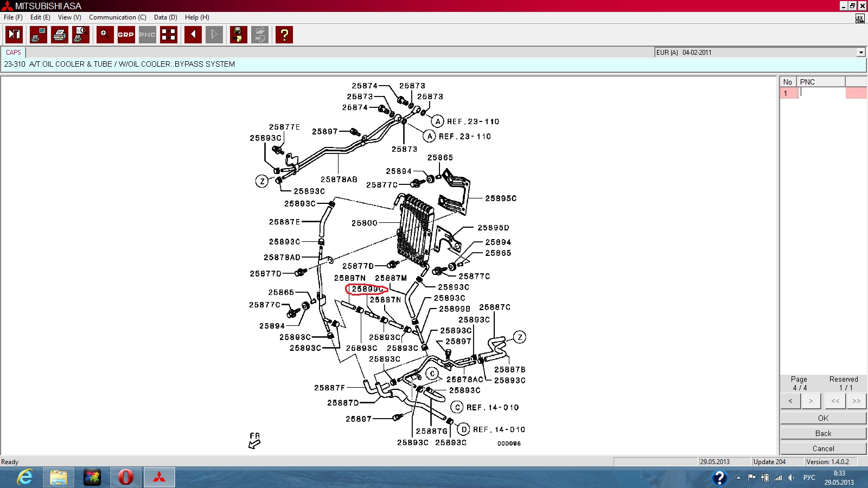This screenshot has width=868, height=488.
Task: Click part number 25878AD in the diagram
Action: 282,258
